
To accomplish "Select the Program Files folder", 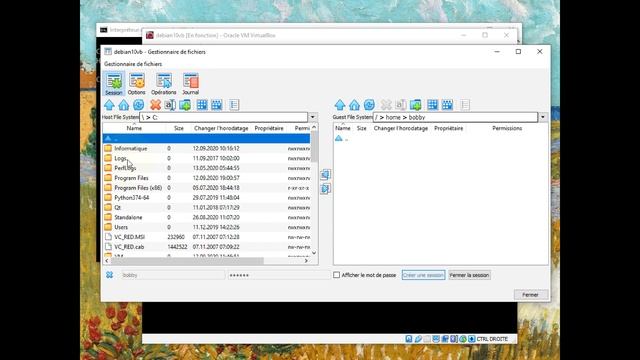I will coord(207,178).
